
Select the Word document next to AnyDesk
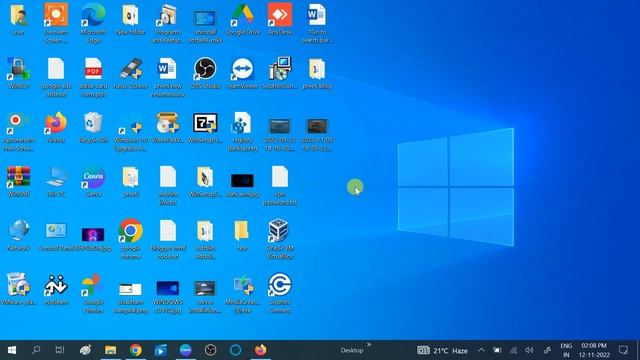(x=317, y=22)
